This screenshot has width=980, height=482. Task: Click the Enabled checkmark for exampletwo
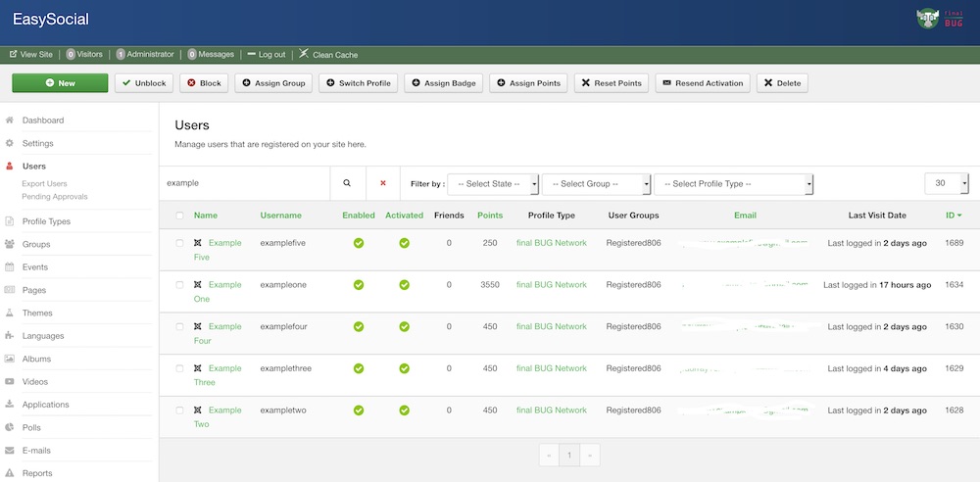[359, 410]
